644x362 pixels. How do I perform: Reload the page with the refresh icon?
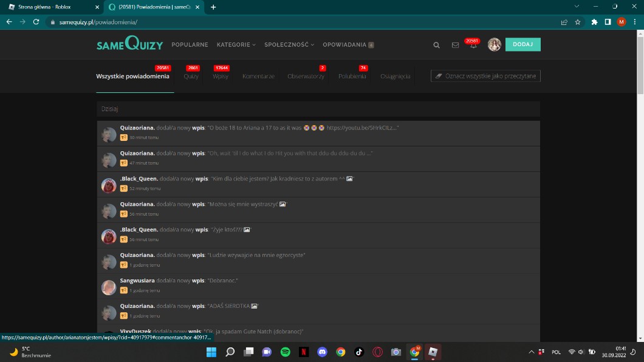pos(36,21)
